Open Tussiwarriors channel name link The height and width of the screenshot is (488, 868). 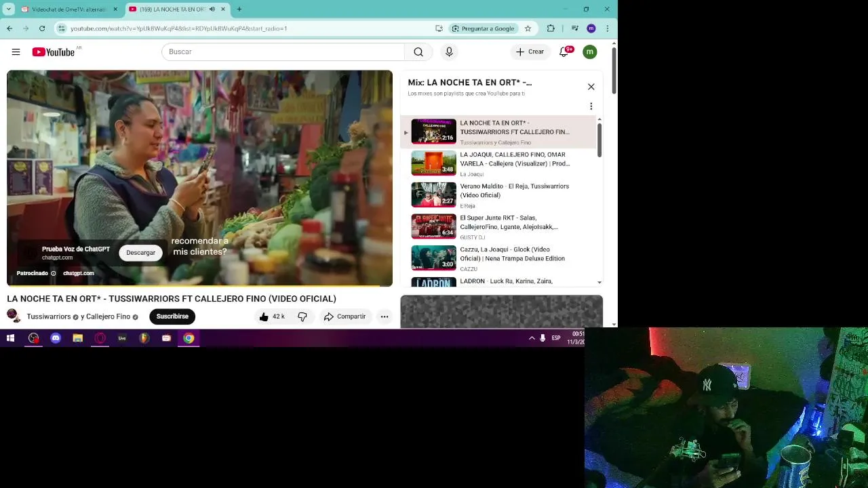tap(49, 317)
